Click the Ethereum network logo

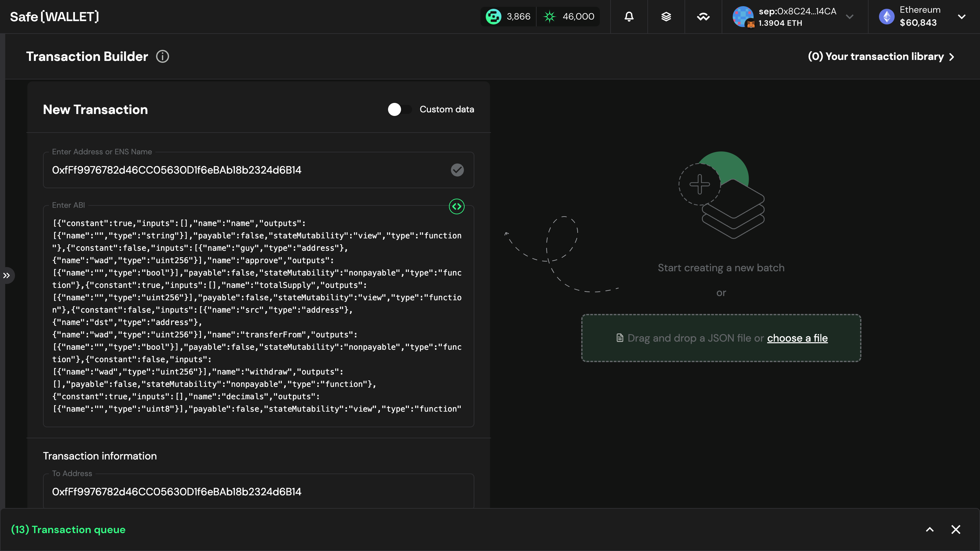pos(886,17)
